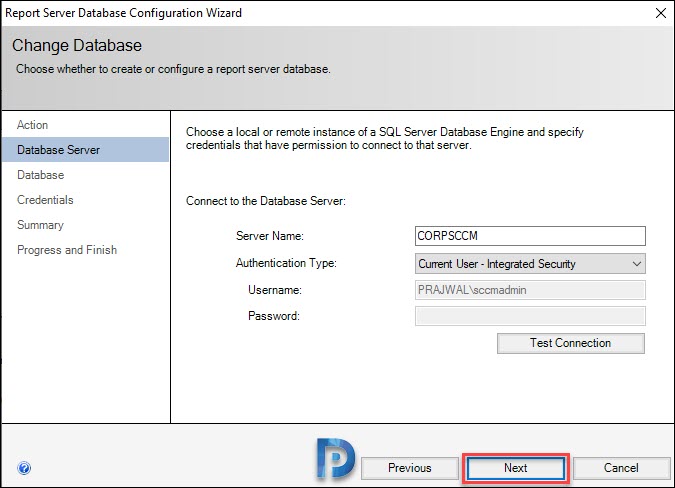Image resolution: width=675 pixels, height=488 pixels.
Task: Click the Change Database heading
Action: [x=77, y=46]
